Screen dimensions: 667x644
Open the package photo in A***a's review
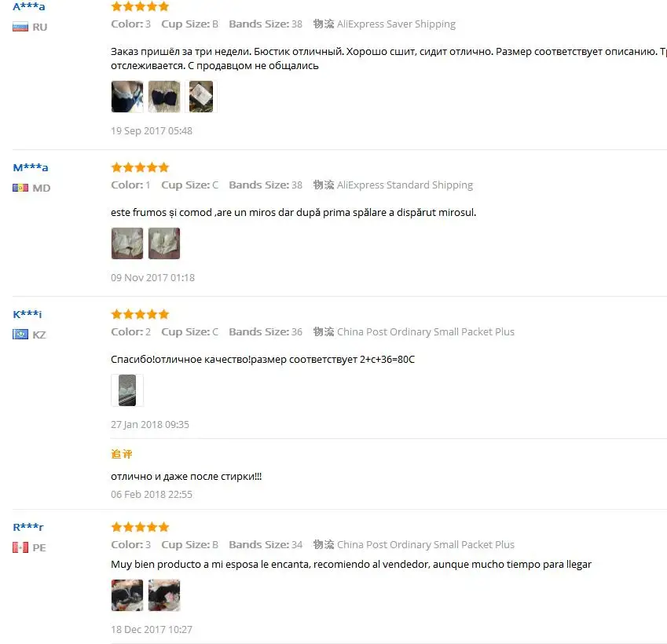(201, 97)
